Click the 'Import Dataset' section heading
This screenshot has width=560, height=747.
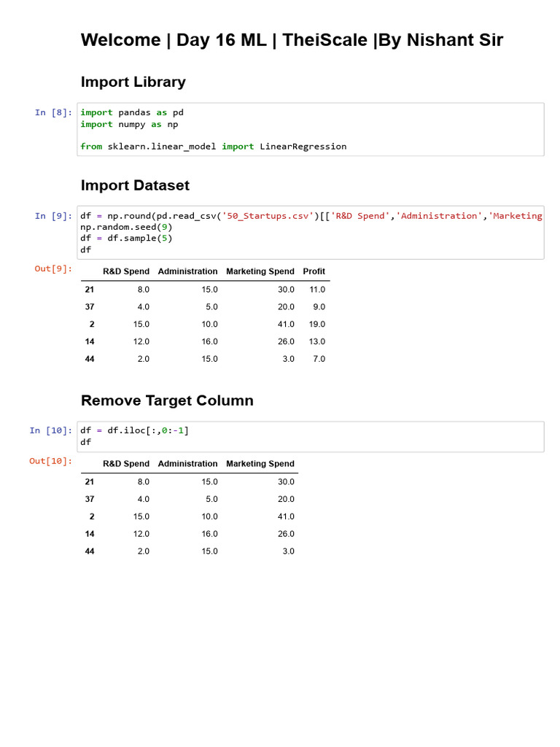[x=135, y=185]
